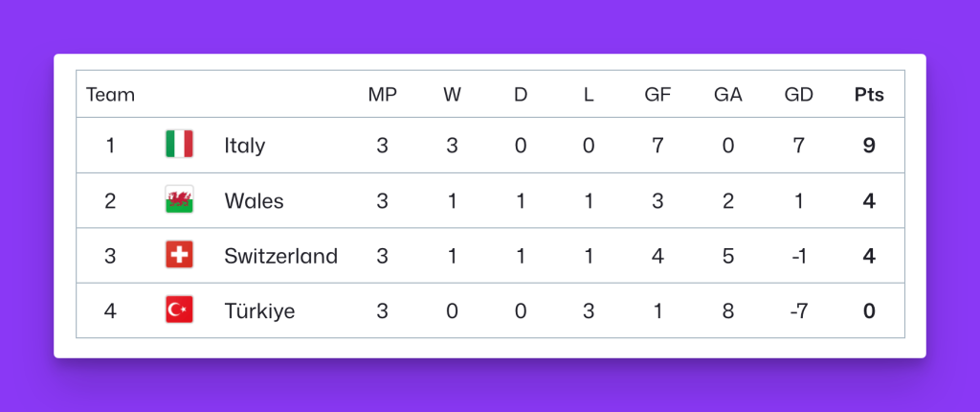Screen dimensions: 980x412
Task: Select the Wales team name
Action: pyautogui.click(x=254, y=201)
